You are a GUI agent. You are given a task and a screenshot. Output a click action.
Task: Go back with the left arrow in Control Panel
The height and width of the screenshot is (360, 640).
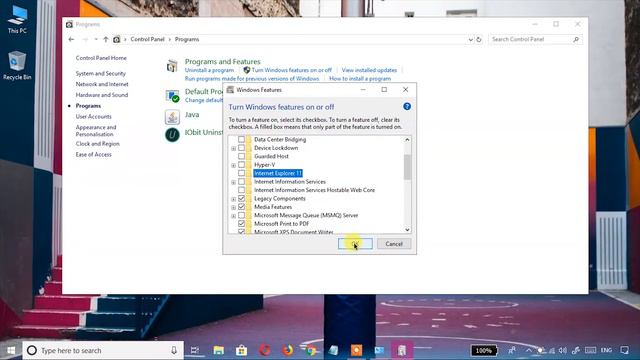coord(71,39)
